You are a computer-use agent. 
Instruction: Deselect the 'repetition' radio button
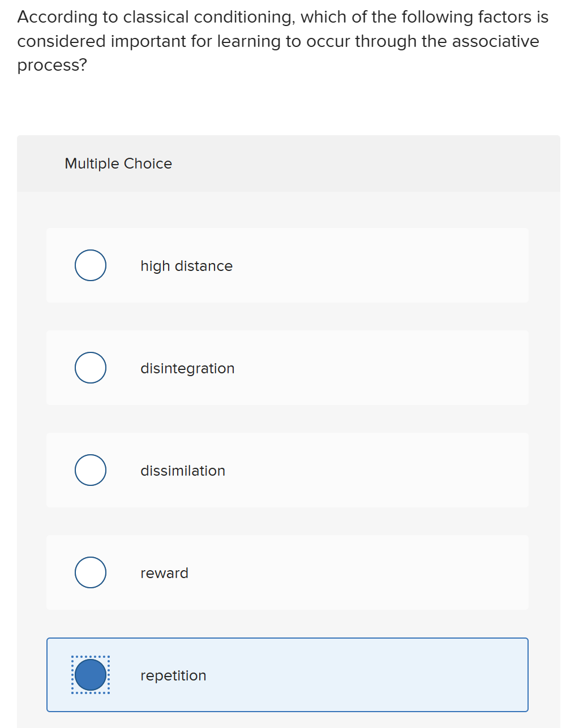(x=90, y=674)
